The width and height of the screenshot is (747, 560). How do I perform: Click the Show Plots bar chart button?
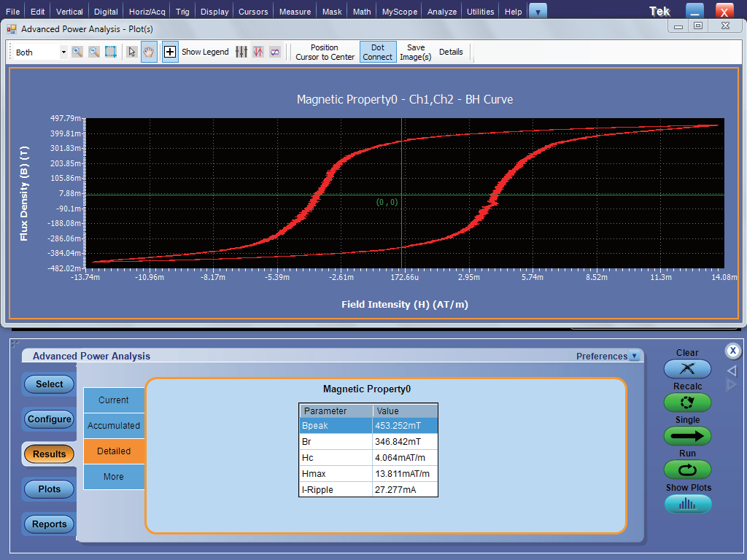(688, 504)
